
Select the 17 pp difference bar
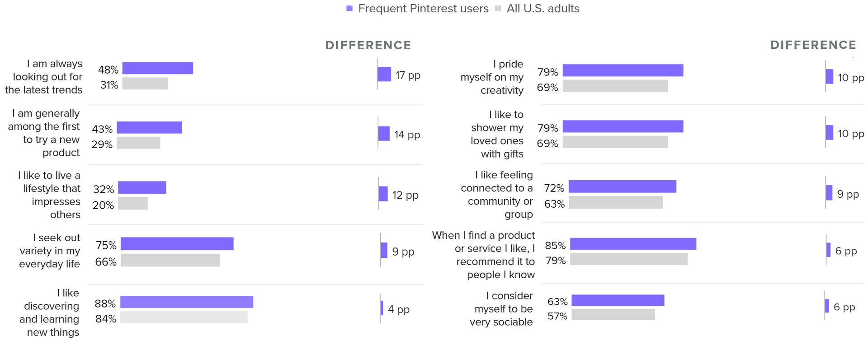pos(384,74)
